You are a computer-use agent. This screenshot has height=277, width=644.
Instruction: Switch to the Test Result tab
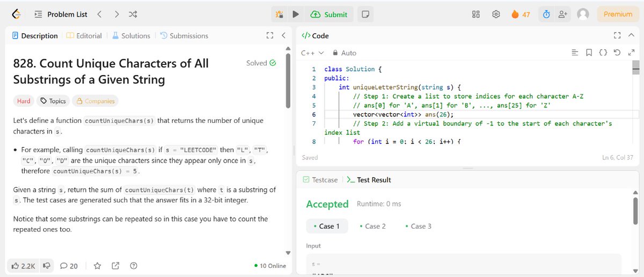[x=369, y=180]
